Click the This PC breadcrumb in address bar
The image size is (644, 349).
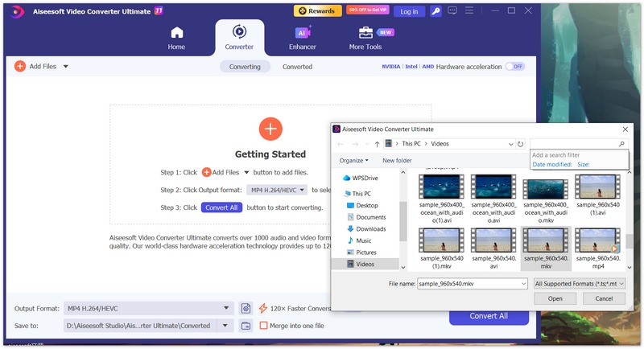(x=411, y=144)
